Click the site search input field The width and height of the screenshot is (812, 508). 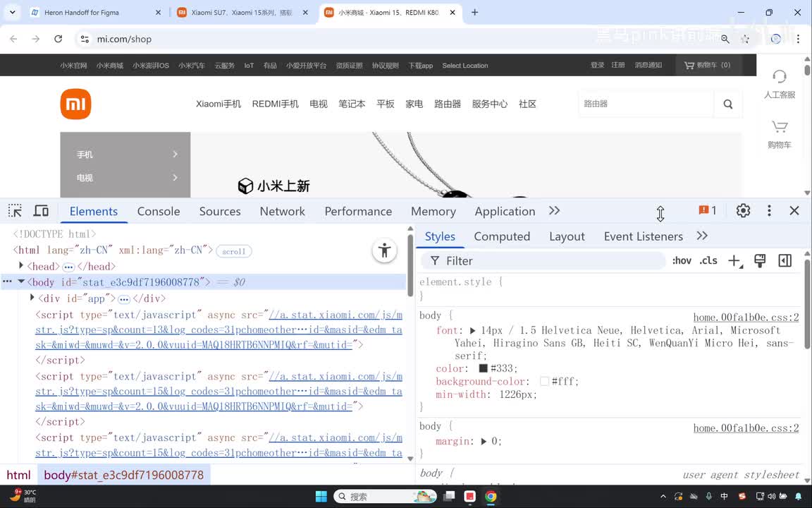(646, 104)
